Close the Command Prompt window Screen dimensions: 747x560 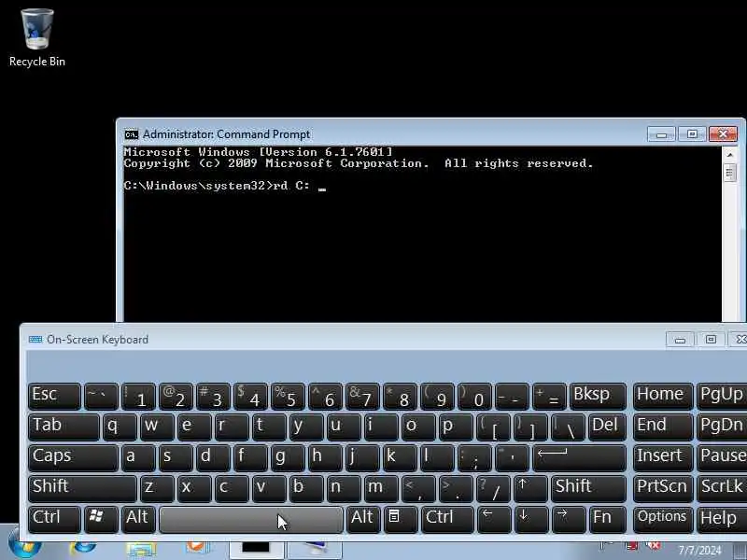(x=723, y=134)
